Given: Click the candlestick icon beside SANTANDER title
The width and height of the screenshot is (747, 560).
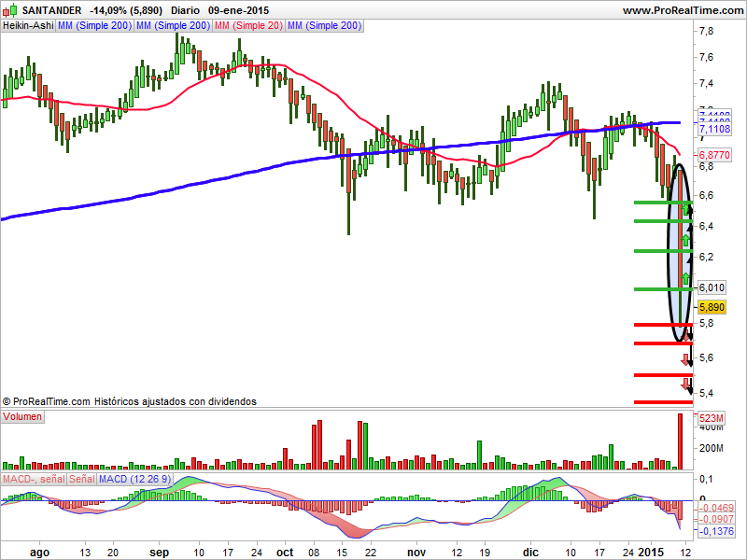Looking at the screenshot, I should (10, 10).
